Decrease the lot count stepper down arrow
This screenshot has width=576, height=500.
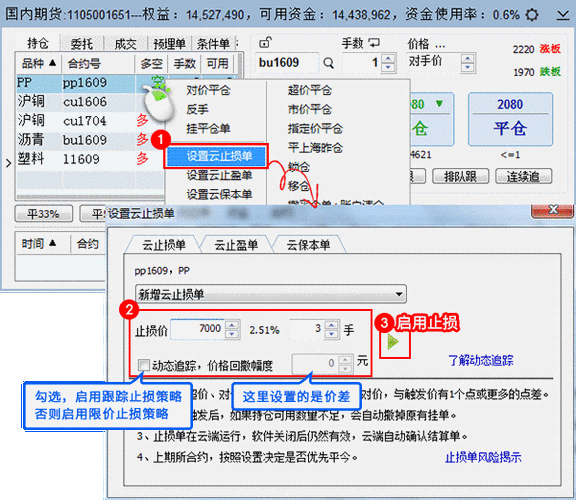[x=388, y=67]
